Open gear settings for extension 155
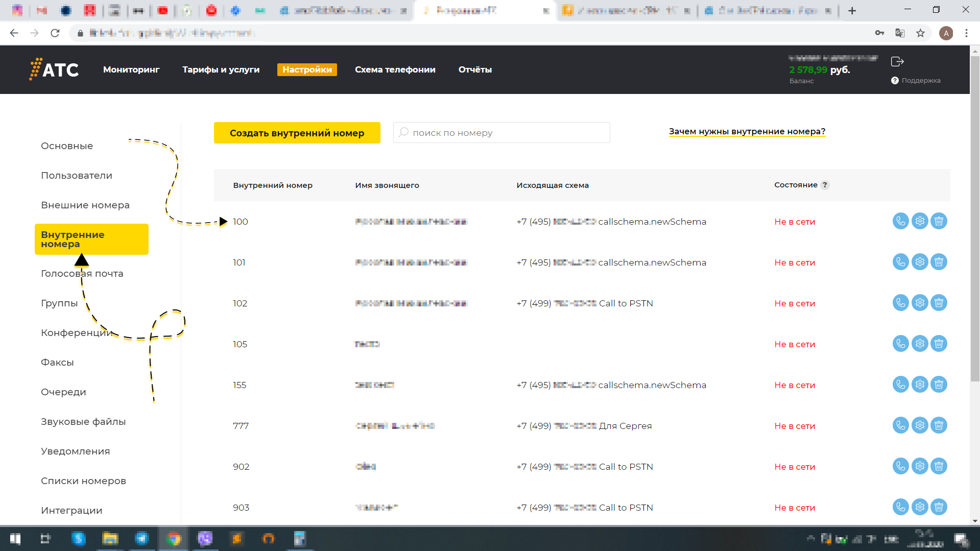980x551 pixels. tap(920, 385)
